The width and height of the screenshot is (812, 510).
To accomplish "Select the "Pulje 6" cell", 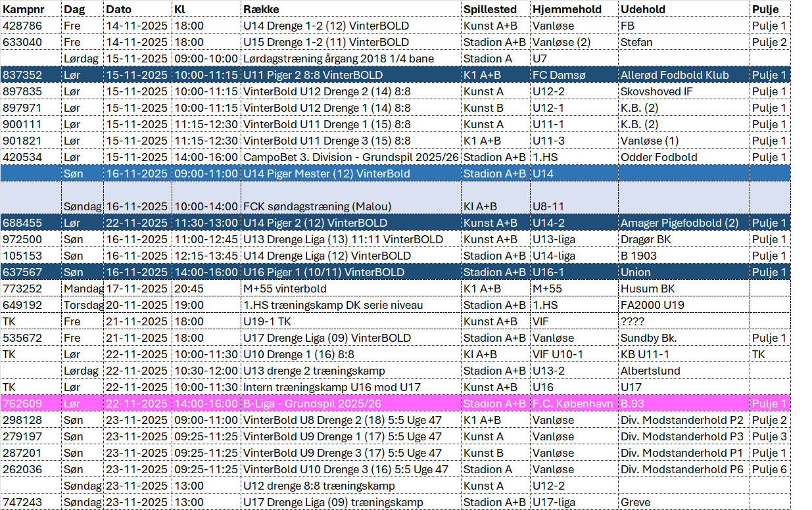I will (769, 469).
